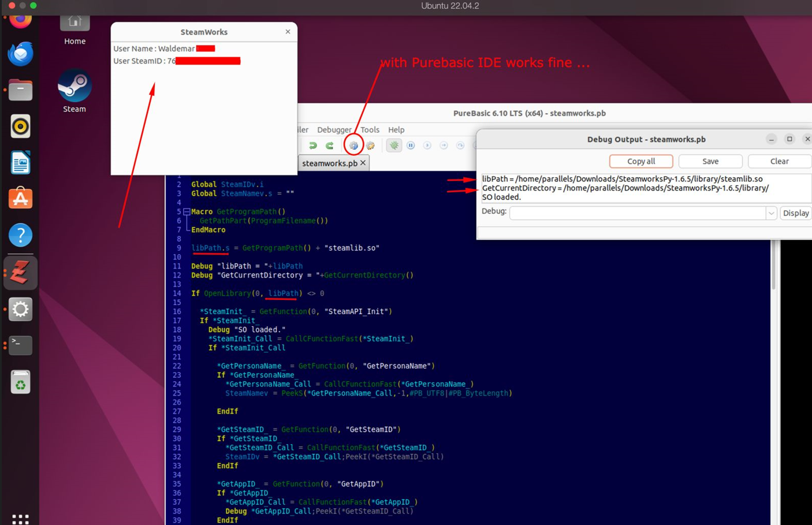Click the 'SO loaded.' debug output line

(501, 197)
